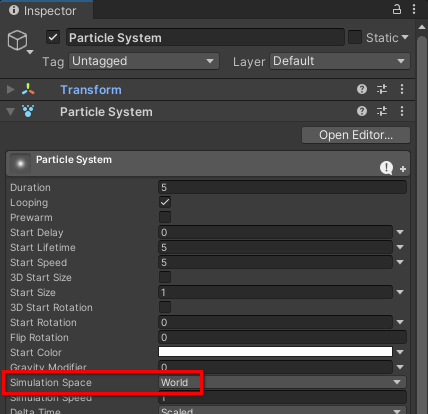Open the Start Size mode dropdown arrow
Screen dimensions: 428x414
tap(400, 292)
